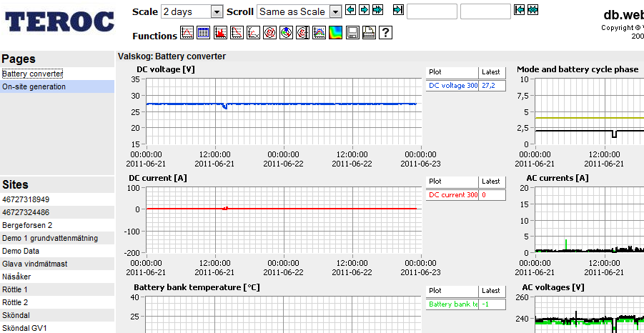The width and height of the screenshot is (644, 333).
Task: Open the data table function icon
Action: tap(204, 32)
